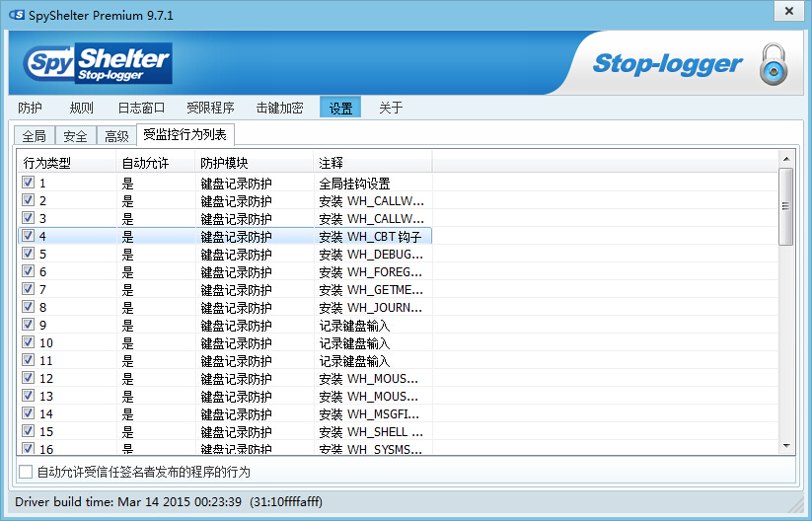Select the 安装 WH_DEBUG... comment cell
The height and width of the screenshot is (521, 812).
[x=371, y=255]
